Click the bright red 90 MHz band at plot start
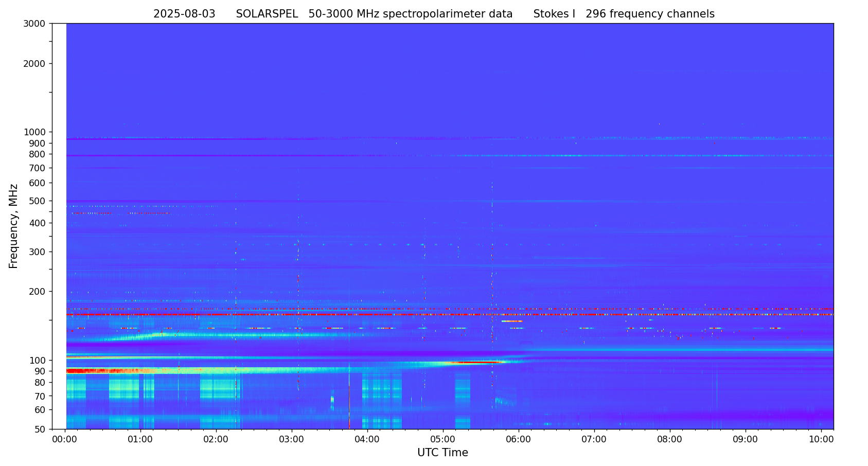The image size is (868, 466). pyautogui.click(x=82, y=371)
